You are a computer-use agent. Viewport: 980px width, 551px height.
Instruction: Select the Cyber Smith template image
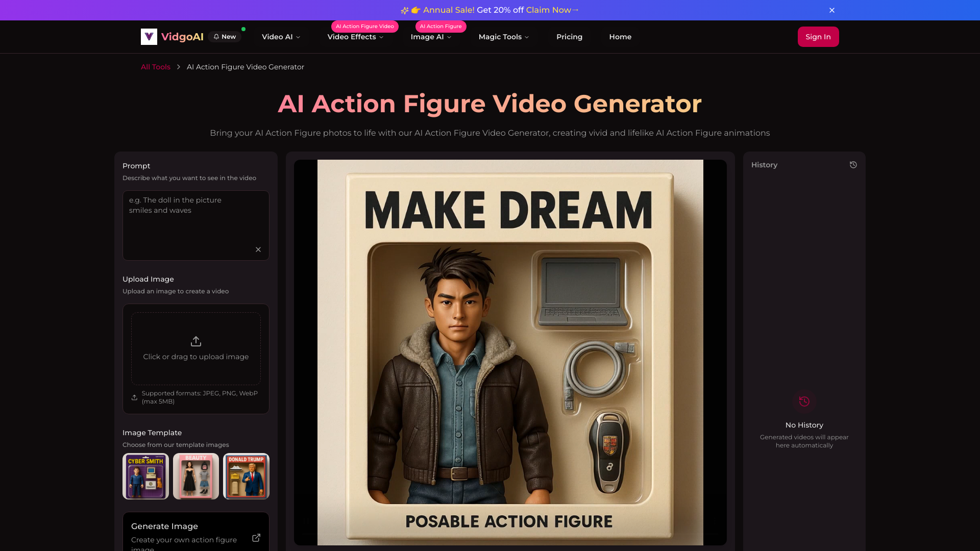145,476
